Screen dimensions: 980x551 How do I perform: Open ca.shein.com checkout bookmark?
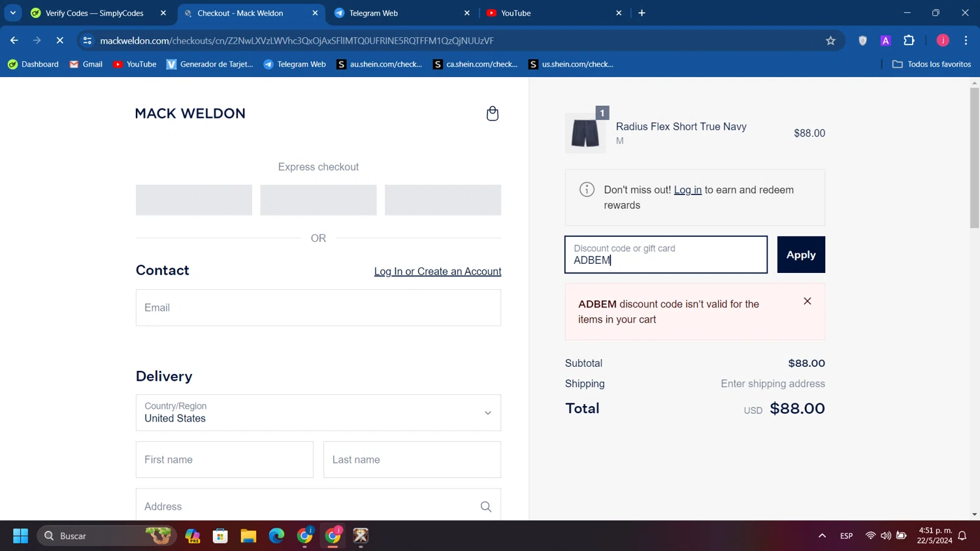tap(476, 64)
